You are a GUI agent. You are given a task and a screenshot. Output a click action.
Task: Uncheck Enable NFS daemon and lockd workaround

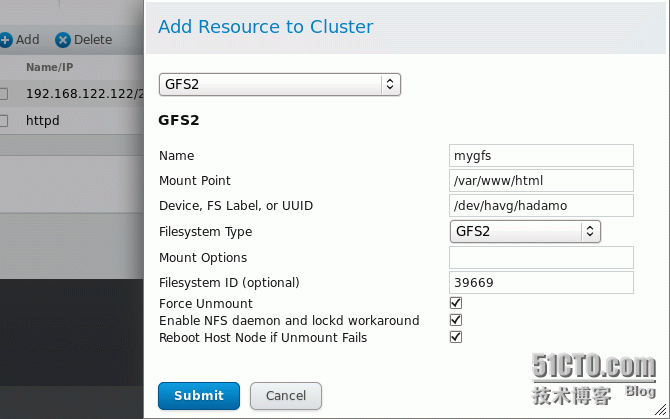coord(456,320)
